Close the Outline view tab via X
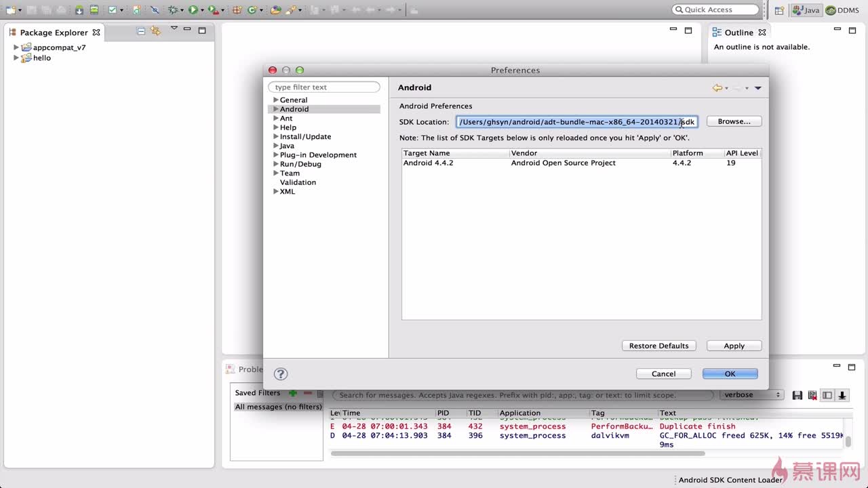This screenshot has height=488, width=868. (762, 33)
